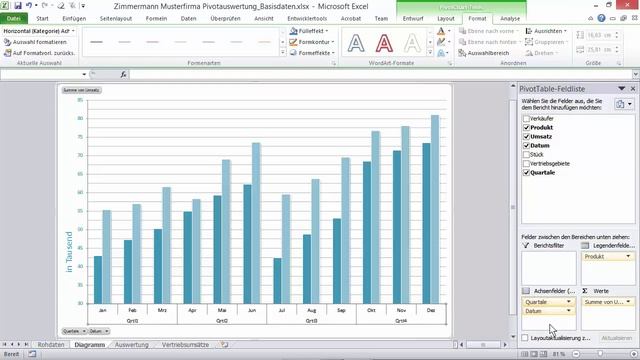Open Datum filter button on chart
The width and height of the screenshot is (640, 360).
(x=99, y=331)
